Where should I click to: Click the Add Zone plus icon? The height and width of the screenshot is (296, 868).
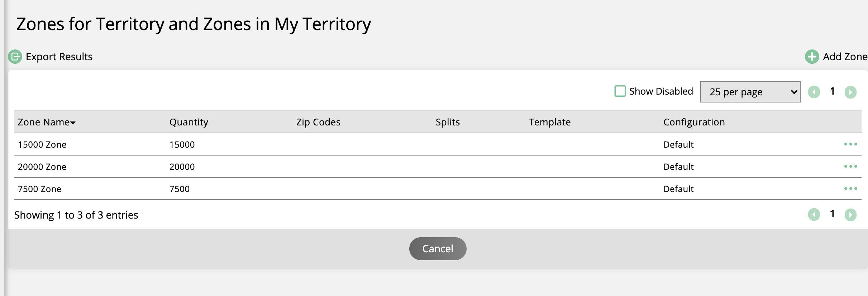click(812, 57)
